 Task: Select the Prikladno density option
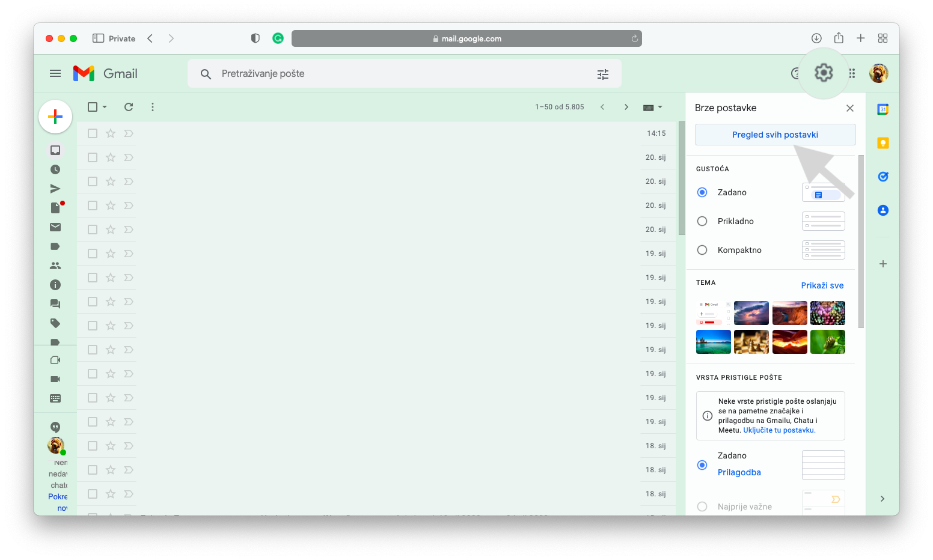tap(702, 221)
